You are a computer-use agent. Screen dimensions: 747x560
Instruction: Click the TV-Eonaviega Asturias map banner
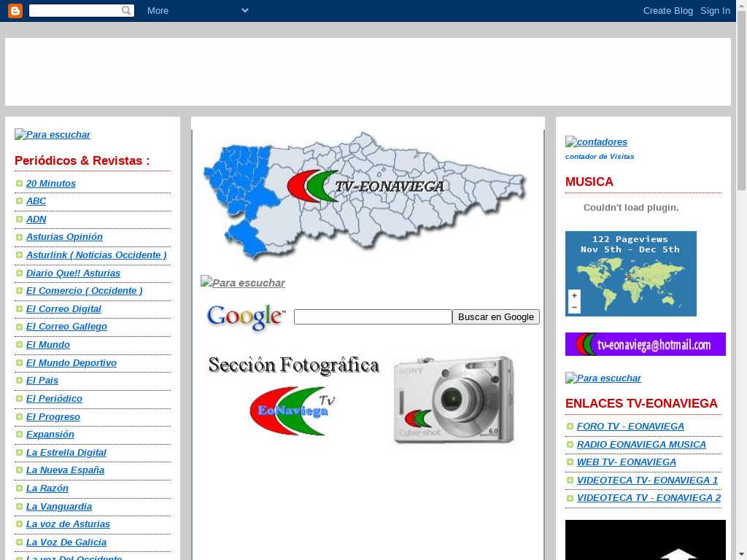click(x=364, y=195)
